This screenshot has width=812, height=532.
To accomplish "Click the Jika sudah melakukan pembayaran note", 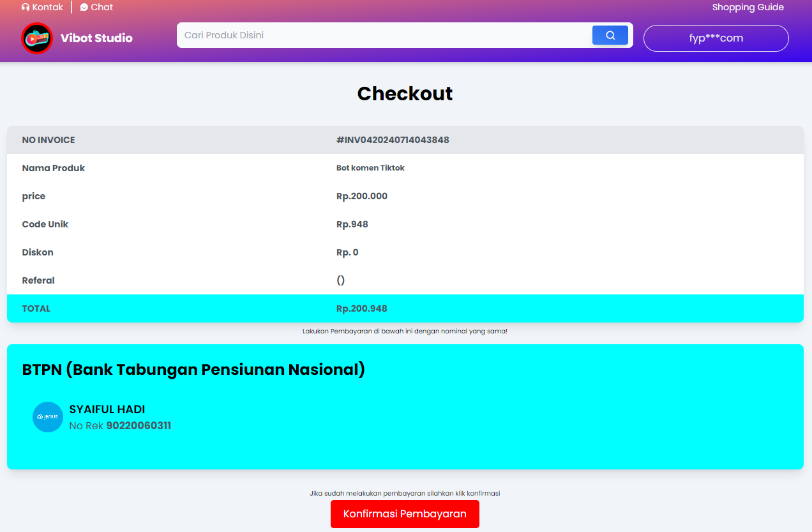I will tap(405, 493).
